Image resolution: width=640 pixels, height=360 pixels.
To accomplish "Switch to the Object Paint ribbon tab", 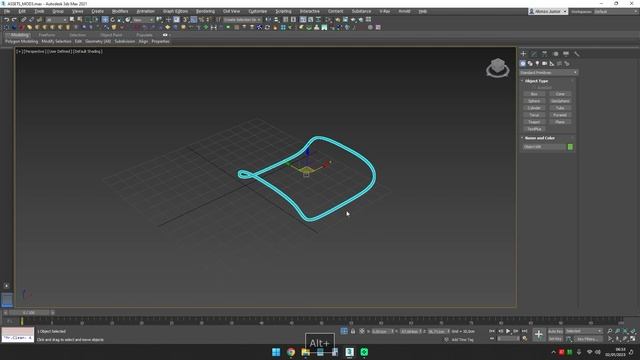I will pyautogui.click(x=111, y=35).
